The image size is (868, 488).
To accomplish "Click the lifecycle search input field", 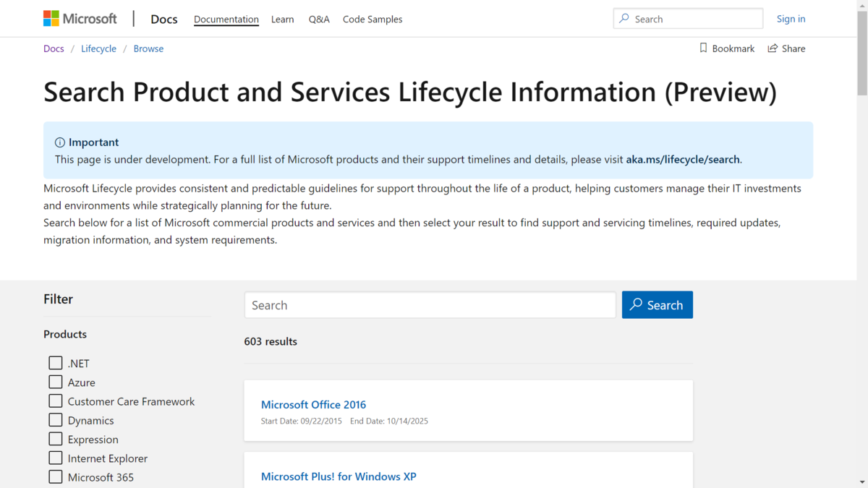I will click(x=430, y=305).
